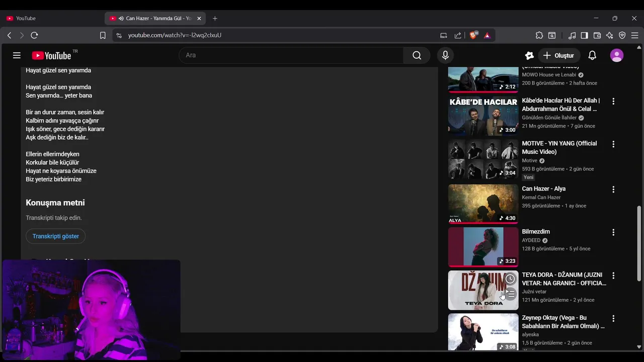Click the Bilmezdim thumbnail

tap(483, 247)
